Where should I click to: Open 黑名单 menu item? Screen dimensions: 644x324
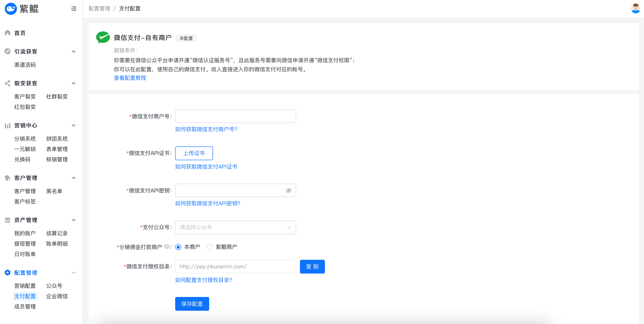pos(54,191)
